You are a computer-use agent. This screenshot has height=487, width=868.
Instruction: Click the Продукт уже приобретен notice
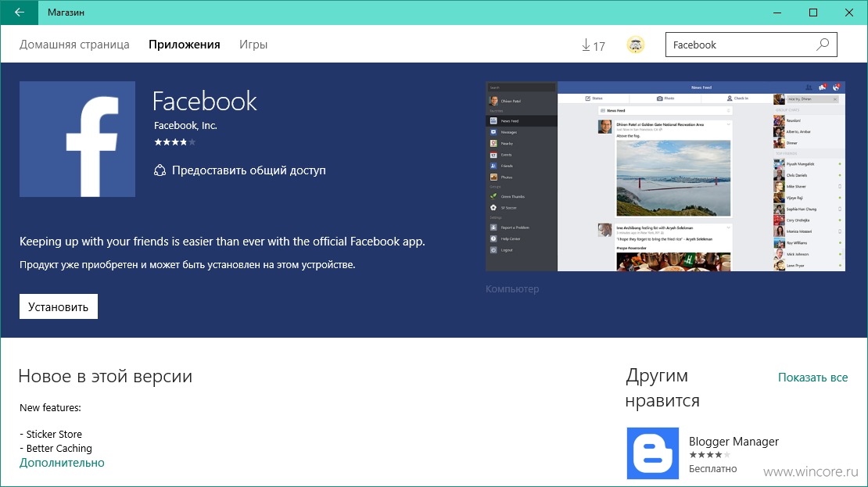[x=187, y=264]
